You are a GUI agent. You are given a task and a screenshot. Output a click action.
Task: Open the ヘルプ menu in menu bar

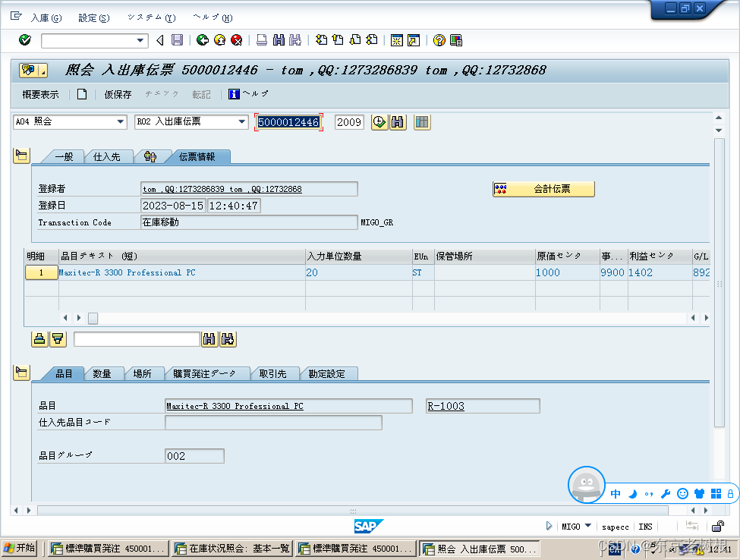(x=213, y=18)
